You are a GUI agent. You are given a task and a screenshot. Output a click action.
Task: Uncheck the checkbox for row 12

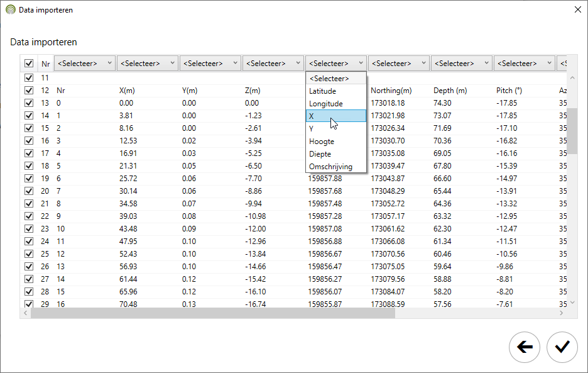click(29, 90)
